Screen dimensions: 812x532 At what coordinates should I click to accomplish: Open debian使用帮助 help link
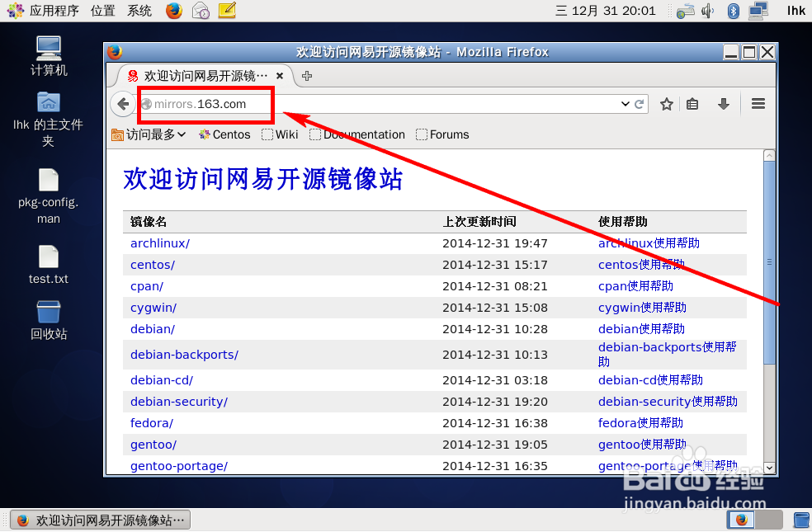click(x=642, y=329)
